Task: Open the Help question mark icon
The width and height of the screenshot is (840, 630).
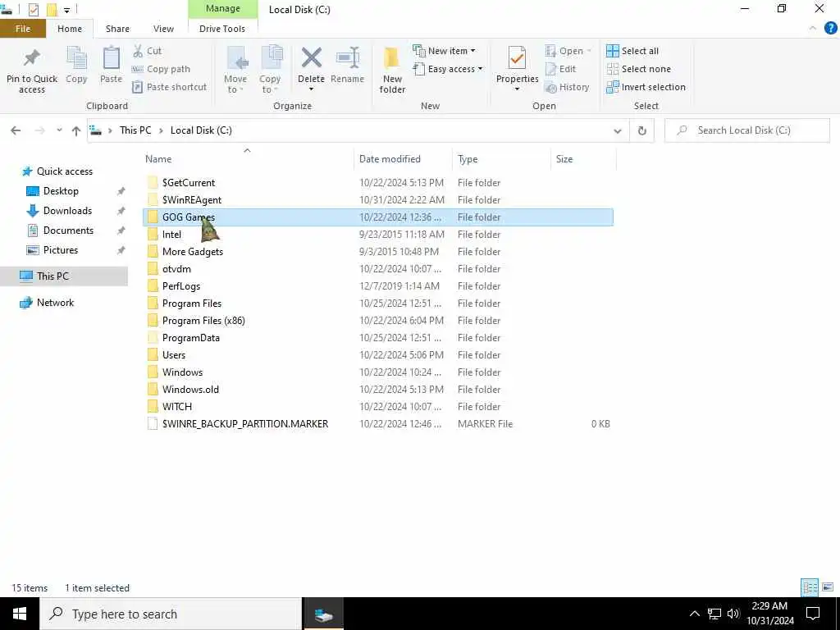Action: tap(830, 28)
